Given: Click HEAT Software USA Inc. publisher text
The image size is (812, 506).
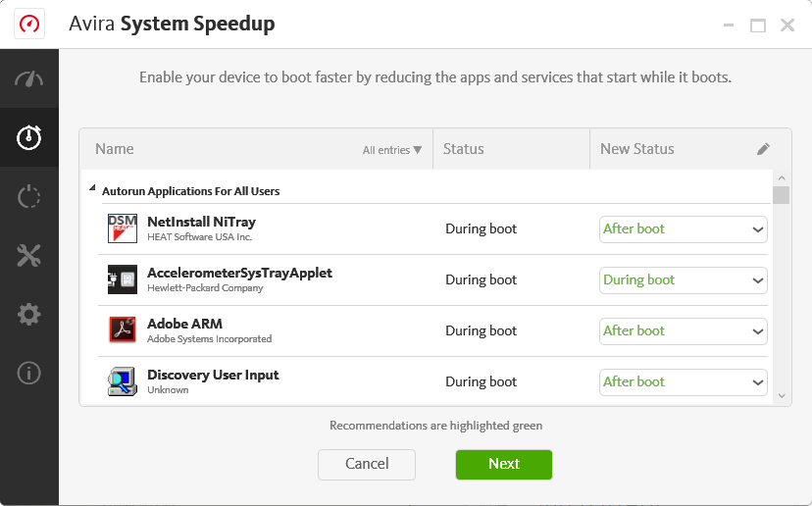Looking at the screenshot, I should (199, 237).
